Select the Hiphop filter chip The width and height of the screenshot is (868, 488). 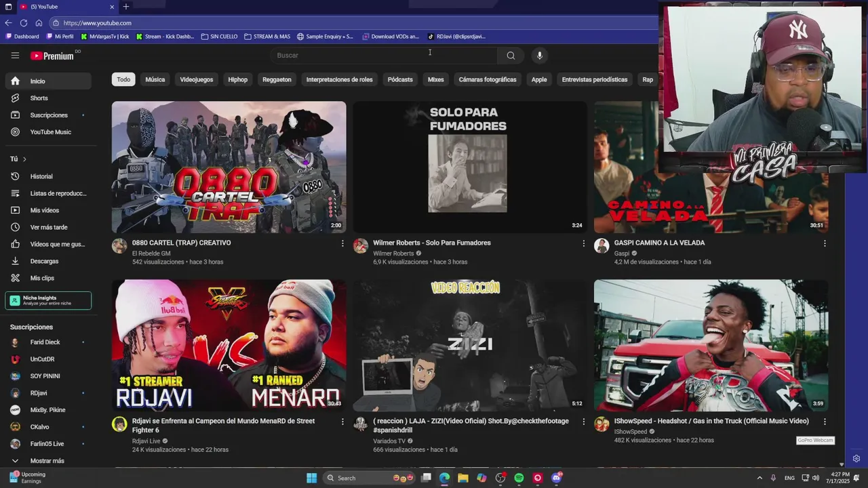click(x=238, y=79)
